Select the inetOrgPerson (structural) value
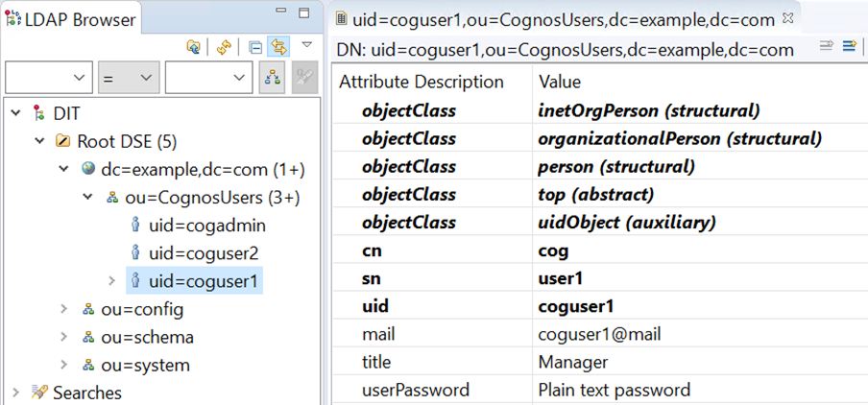This screenshot has height=405, width=868. 648,110
